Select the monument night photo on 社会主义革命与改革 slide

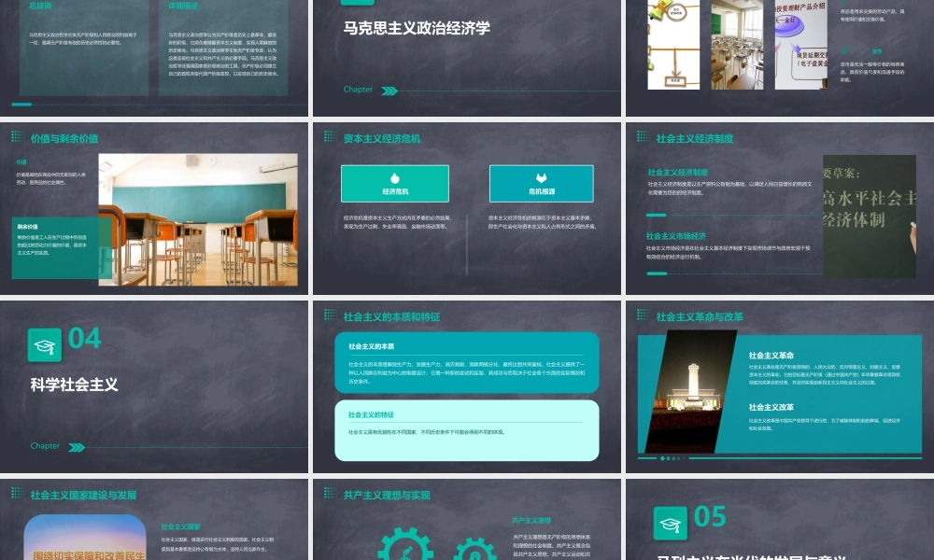coord(691,392)
